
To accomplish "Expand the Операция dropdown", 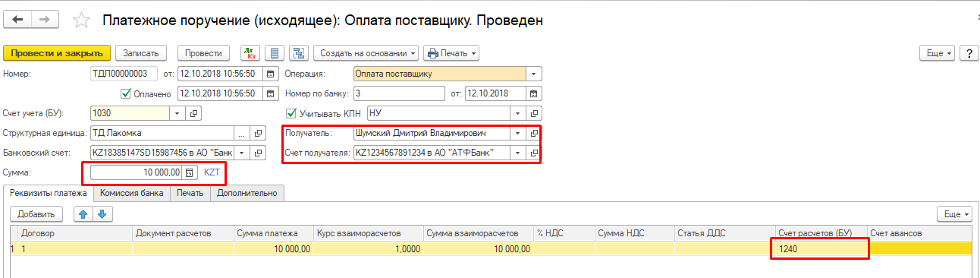I will [534, 74].
